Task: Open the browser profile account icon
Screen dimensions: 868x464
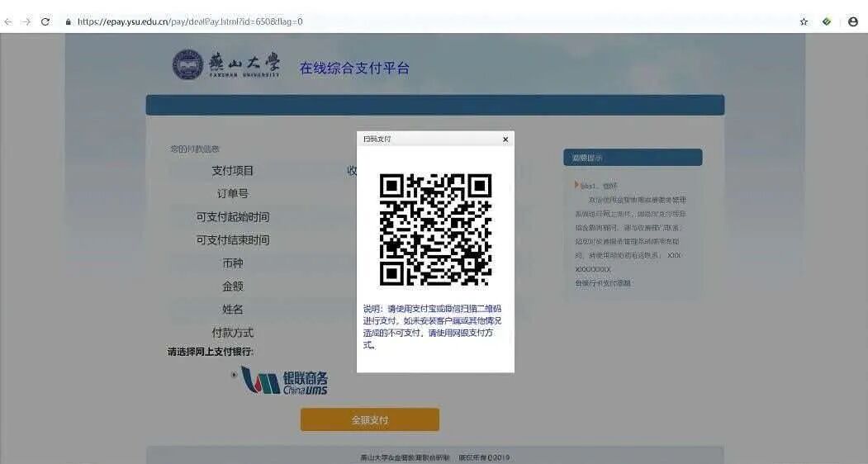Action: tap(853, 21)
